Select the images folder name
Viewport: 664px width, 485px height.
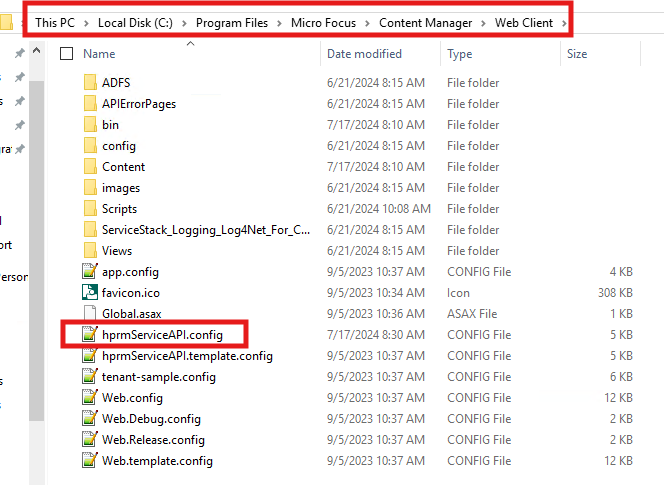(x=121, y=188)
